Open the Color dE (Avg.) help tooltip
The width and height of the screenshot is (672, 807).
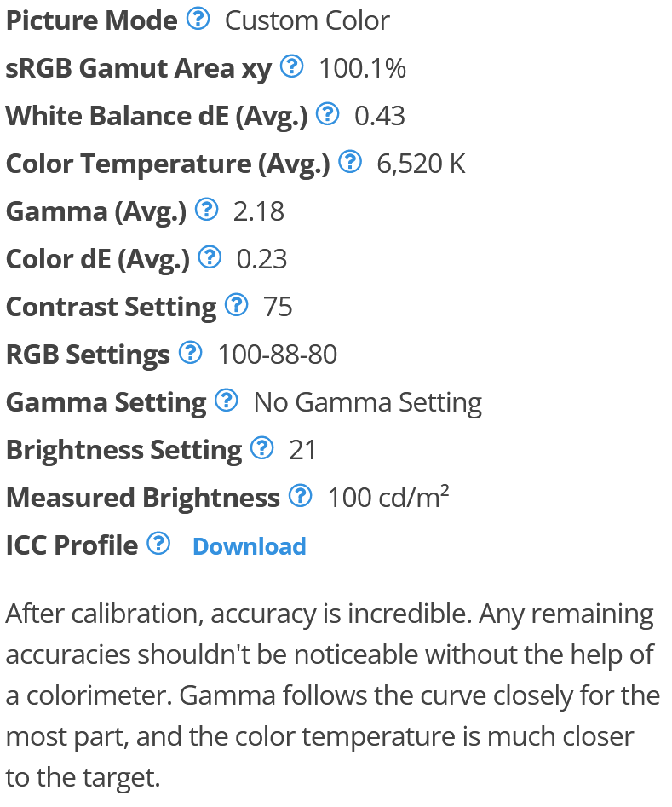210,257
